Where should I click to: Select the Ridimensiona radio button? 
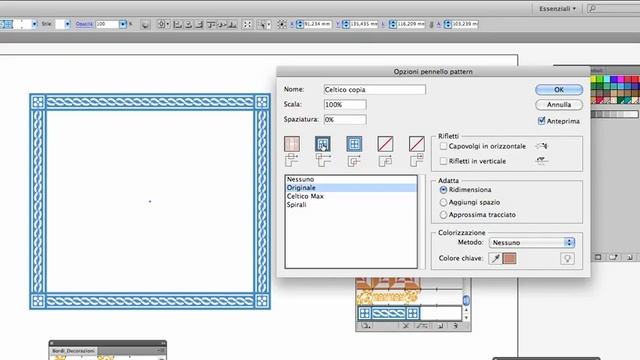pos(443,190)
